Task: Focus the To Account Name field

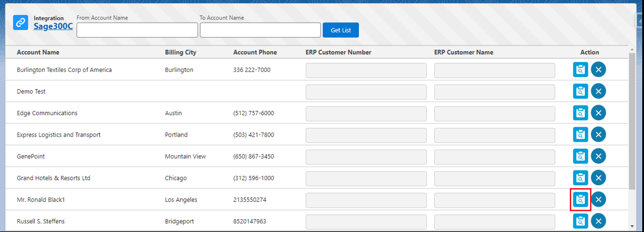Action: pos(260,30)
